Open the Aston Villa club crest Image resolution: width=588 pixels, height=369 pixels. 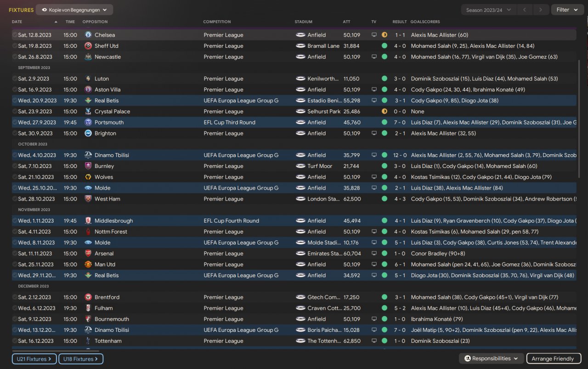88,89
